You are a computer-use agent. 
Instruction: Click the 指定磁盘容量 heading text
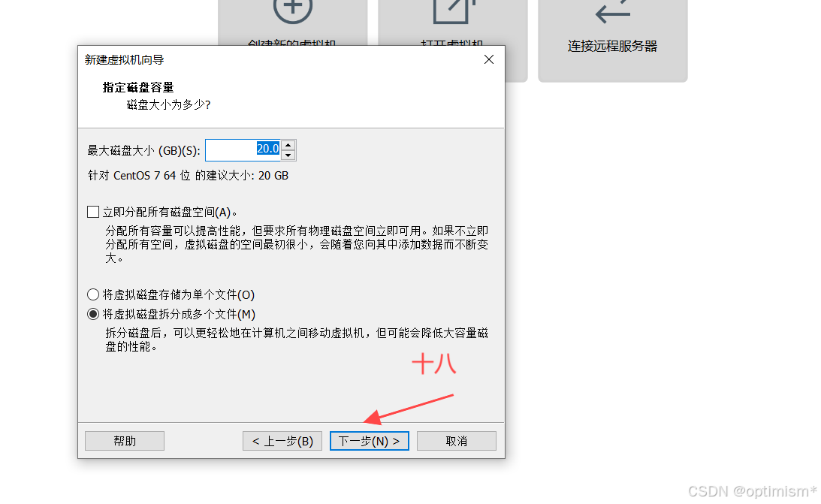(138, 87)
